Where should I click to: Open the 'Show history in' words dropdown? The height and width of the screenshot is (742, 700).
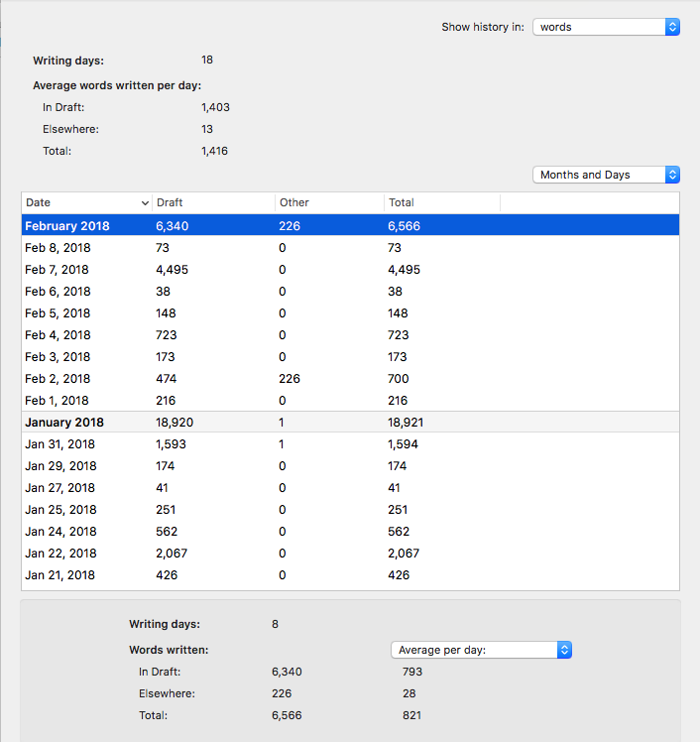606,27
